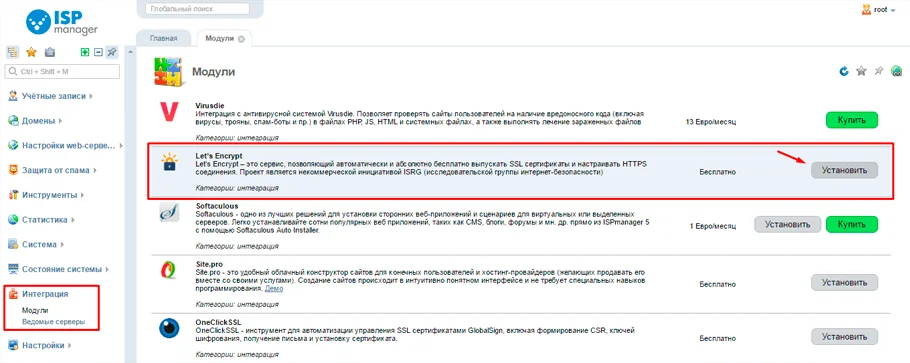Click Установить for Softaculous
910x363 pixels.
pyautogui.click(x=788, y=224)
